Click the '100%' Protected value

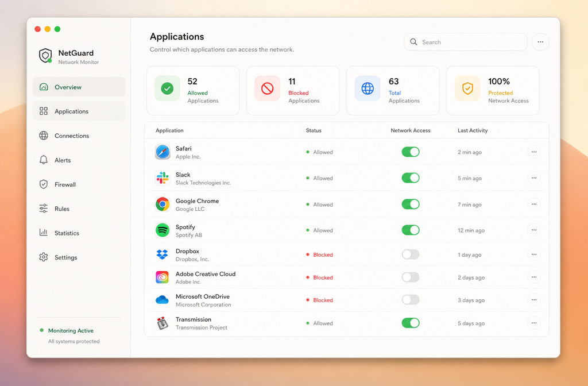[499, 82]
